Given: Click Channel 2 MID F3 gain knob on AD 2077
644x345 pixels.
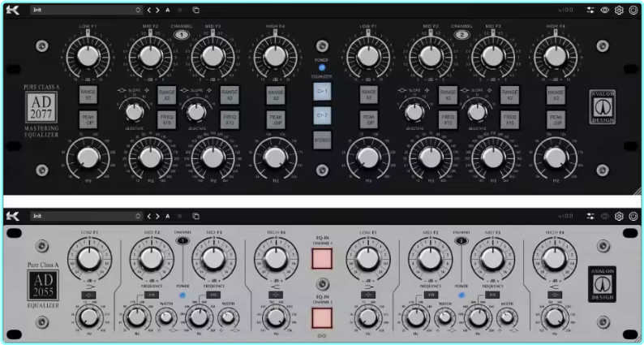Looking at the screenshot, I should [493, 56].
